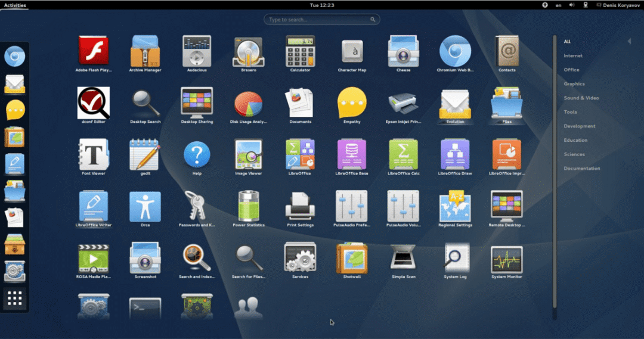This screenshot has height=339, width=644.
Task: Launch Image Viewer
Action: point(249,157)
